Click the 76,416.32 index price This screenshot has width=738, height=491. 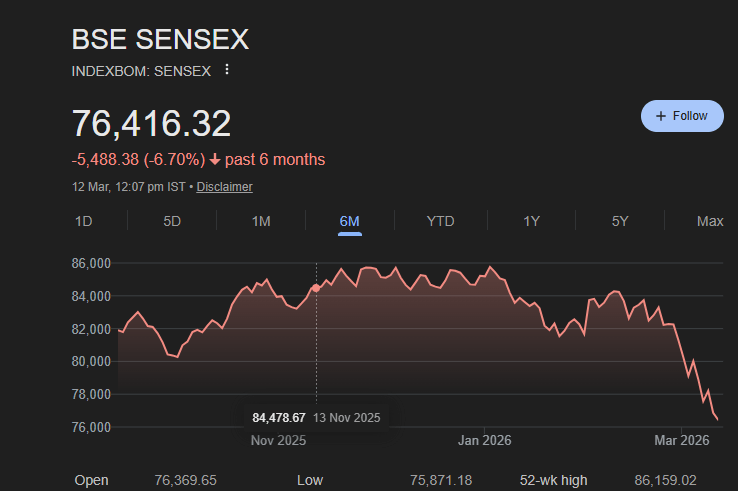(x=151, y=123)
